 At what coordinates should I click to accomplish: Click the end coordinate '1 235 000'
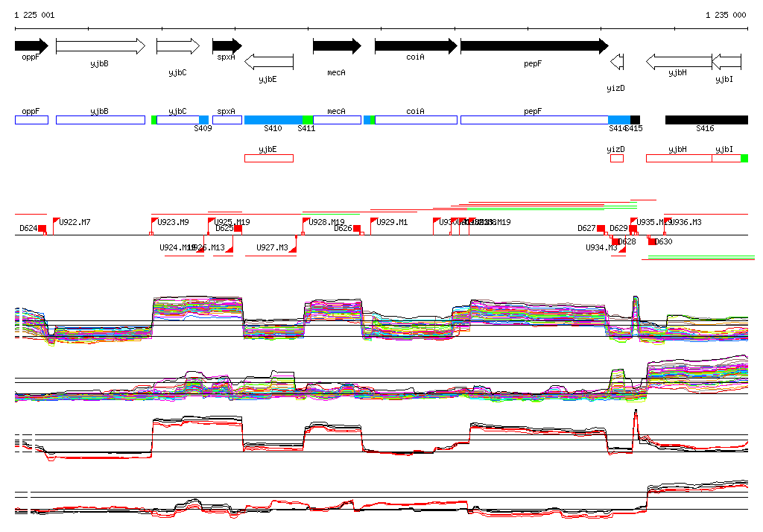click(726, 15)
